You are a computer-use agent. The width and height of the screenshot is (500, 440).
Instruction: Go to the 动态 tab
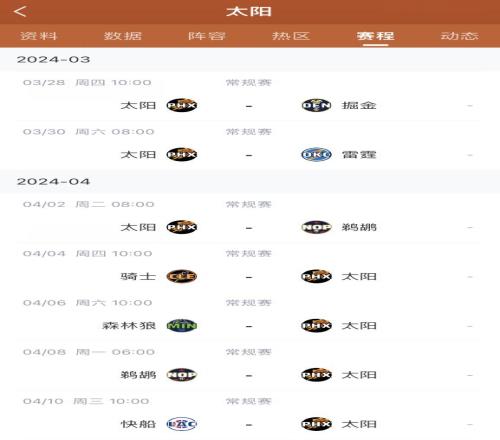click(460, 36)
